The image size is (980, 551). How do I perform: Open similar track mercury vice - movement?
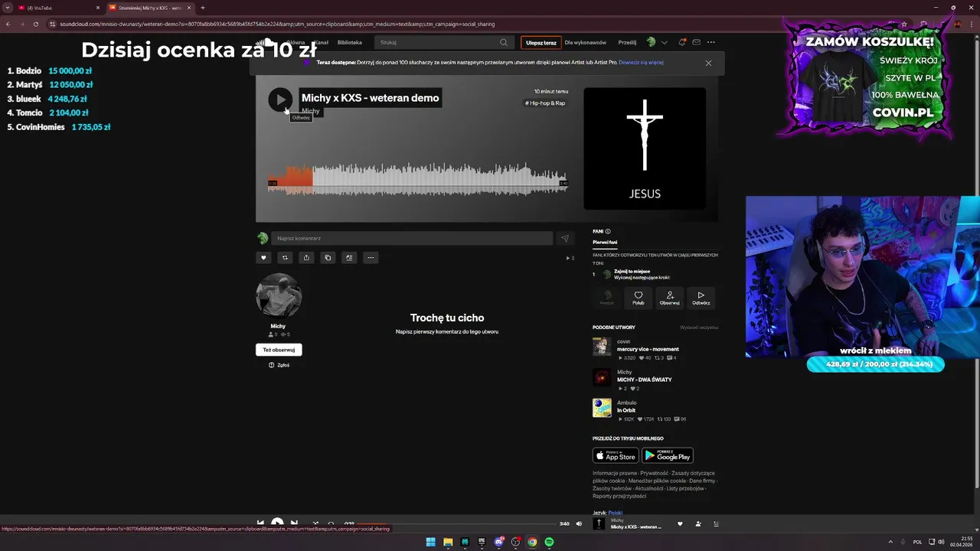[648, 349]
